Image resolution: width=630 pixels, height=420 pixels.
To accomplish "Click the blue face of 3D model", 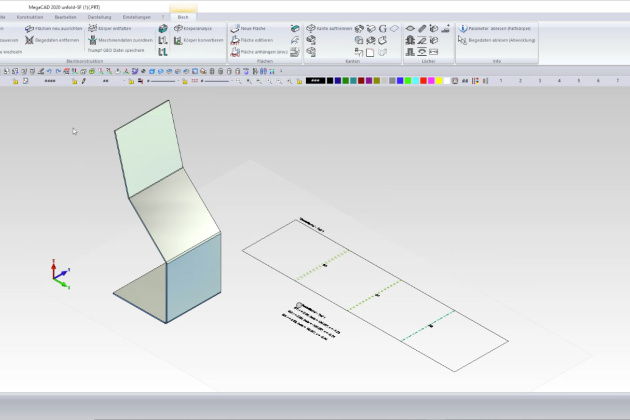I will (194, 276).
